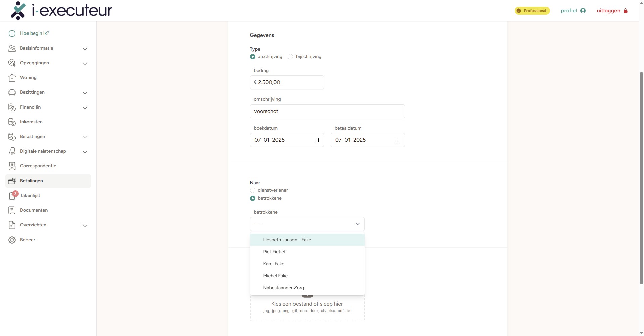Screen dimensions: 644x336
Task: Expand the Basisinformatie section chevron
Action: pos(85,49)
